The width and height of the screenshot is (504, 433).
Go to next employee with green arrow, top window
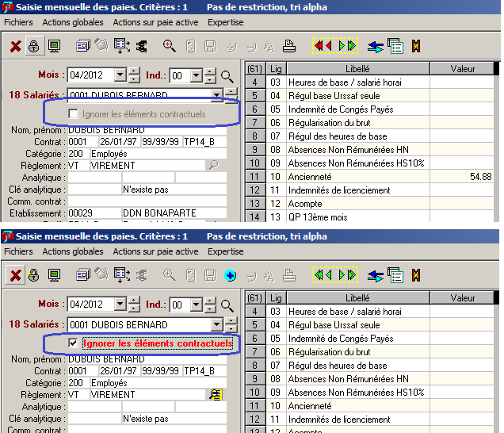[x=342, y=46]
